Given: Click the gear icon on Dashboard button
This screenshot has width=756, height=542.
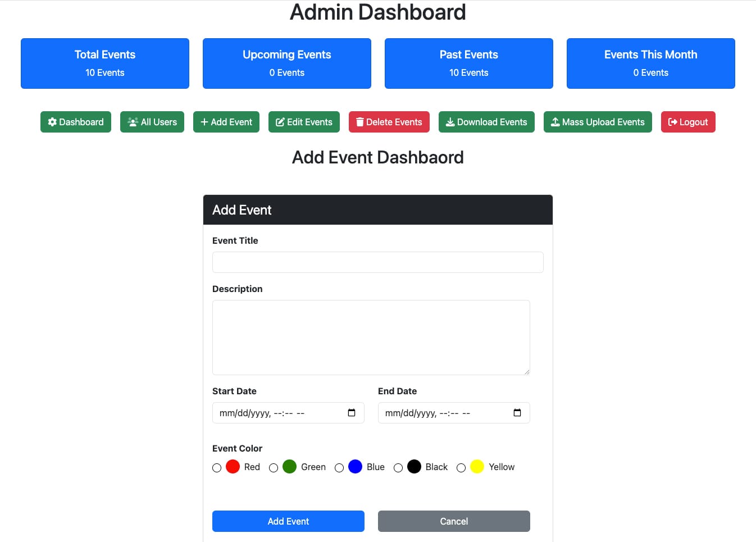Looking at the screenshot, I should pos(52,122).
